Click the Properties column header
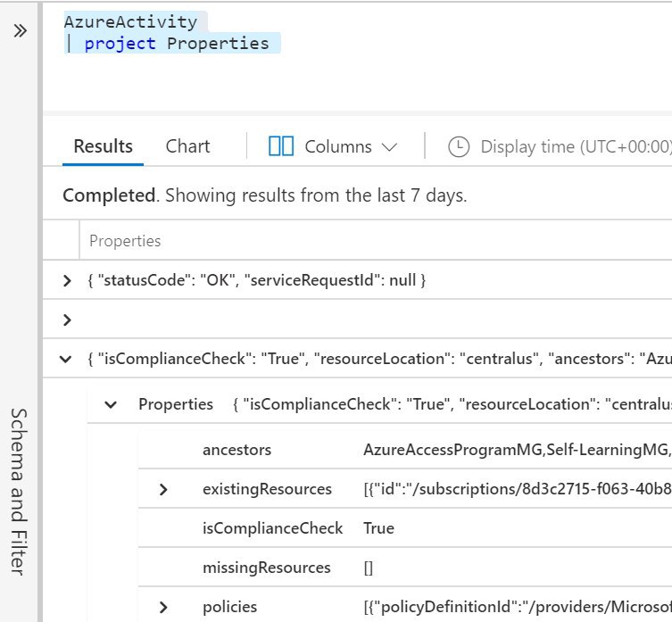The width and height of the screenshot is (672, 622). pyautogui.click(x=125, y=241)
